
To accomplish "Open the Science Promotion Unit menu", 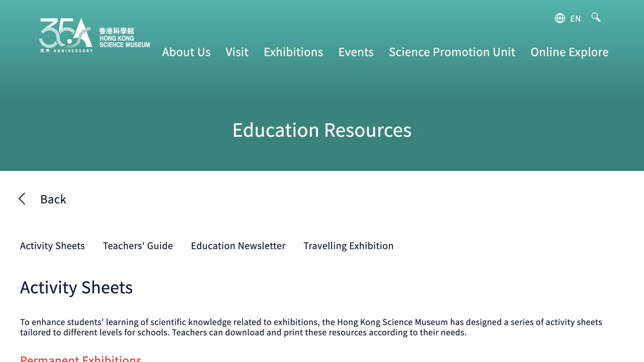I will point(452,52).
